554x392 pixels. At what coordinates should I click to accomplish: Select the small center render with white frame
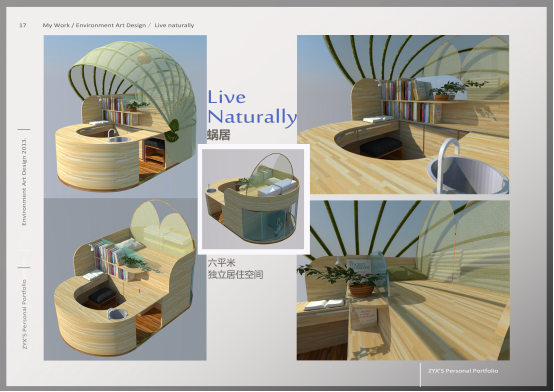click(x=253, y=199)
